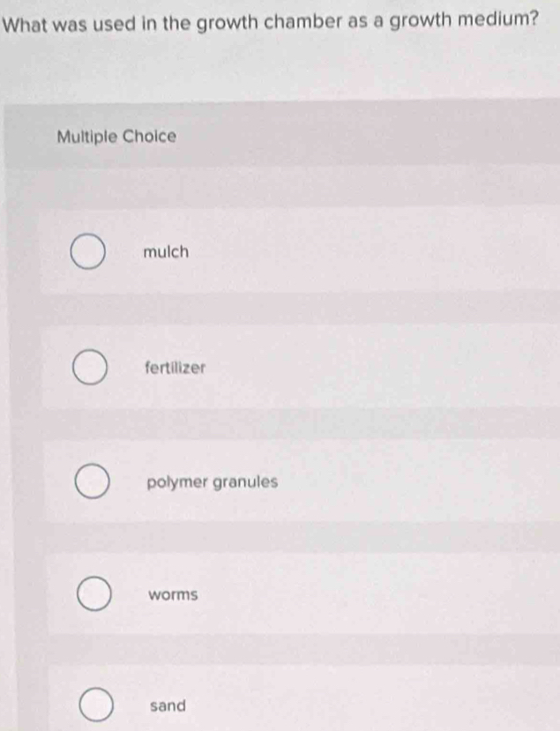Click the 'Multiple Choice' heading
The image size is (560, 731).
116,137
